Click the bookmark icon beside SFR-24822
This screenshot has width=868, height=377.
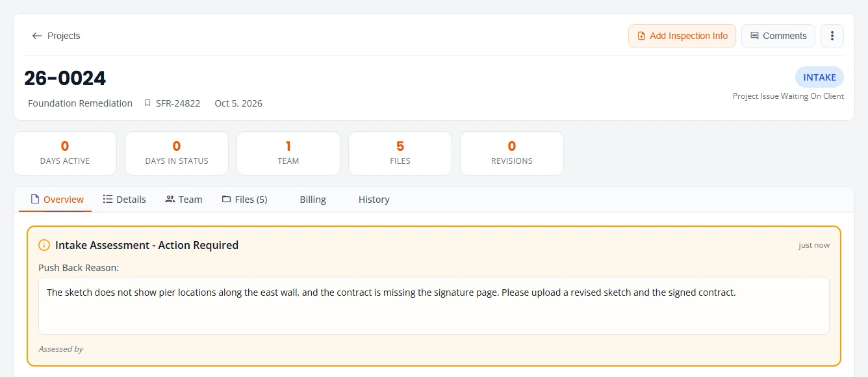(147, 103)
